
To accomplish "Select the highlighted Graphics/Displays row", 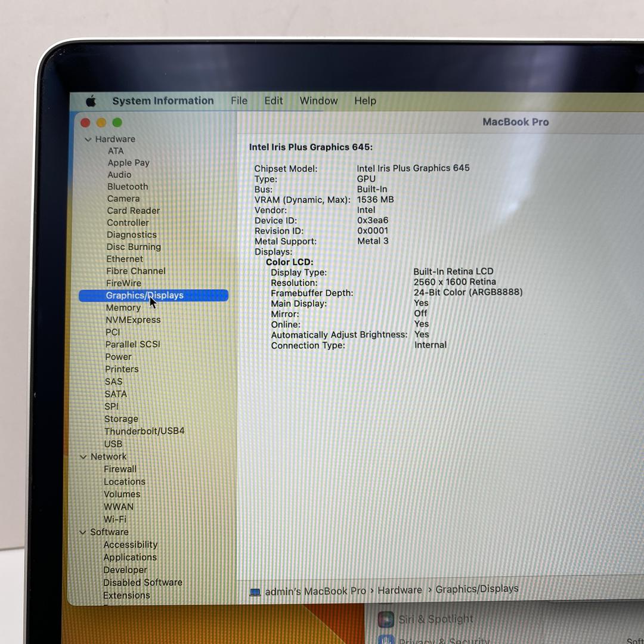I will (154, 295).
